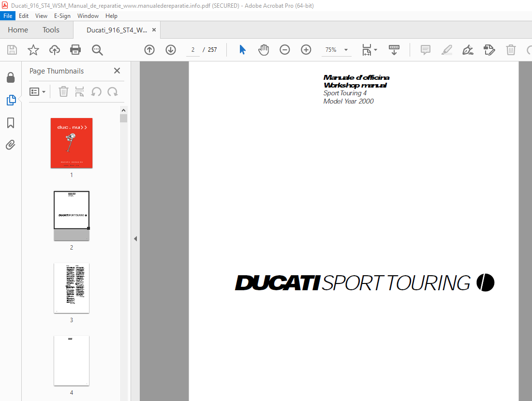This screenshot has height=401, width=532.
Task: Toggle the Page Thumbnails sidebar icon
Action: point(11,100)
